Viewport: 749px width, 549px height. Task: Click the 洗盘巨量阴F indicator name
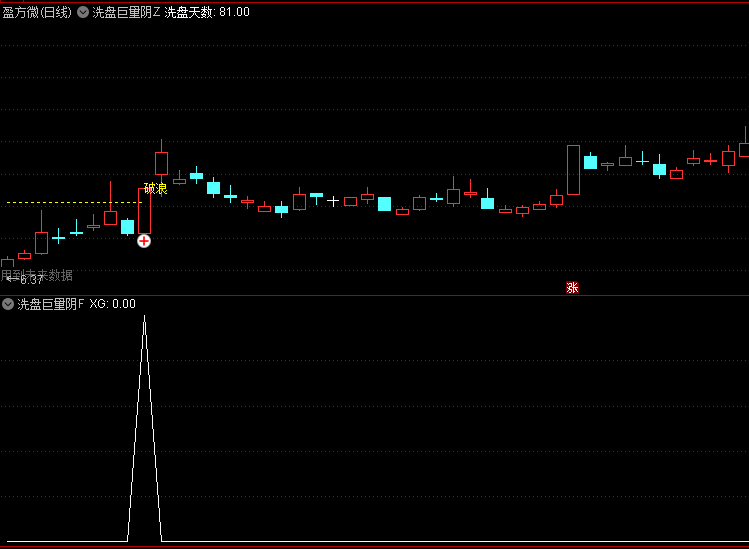(51, 304)
